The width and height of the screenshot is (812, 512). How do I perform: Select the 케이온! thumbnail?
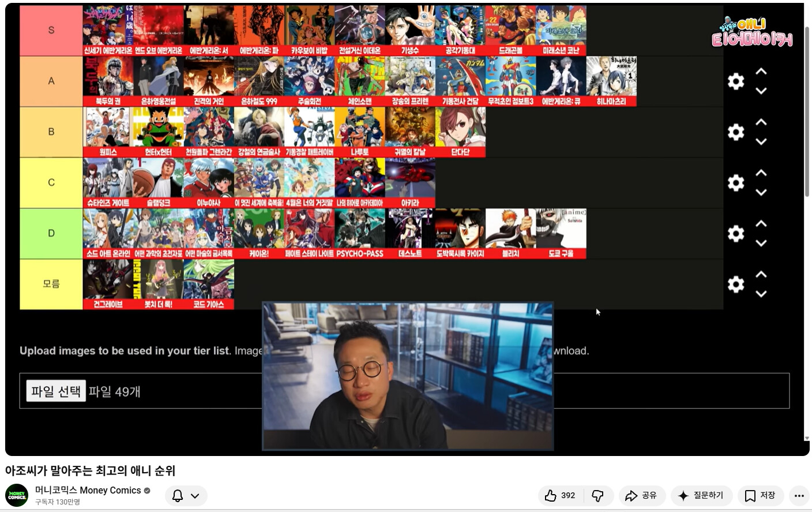pos(259,234)
